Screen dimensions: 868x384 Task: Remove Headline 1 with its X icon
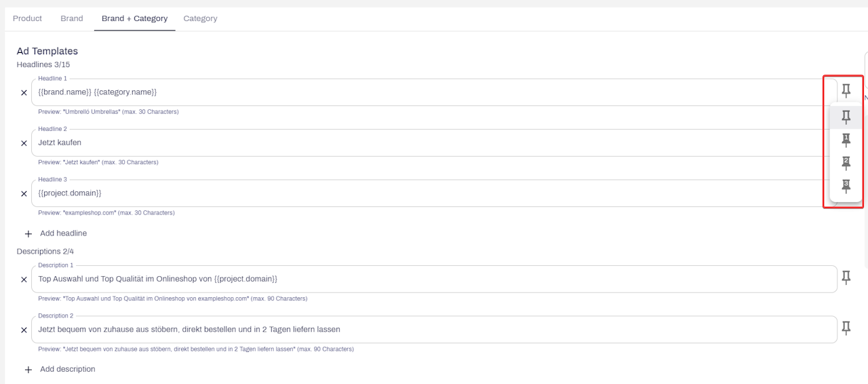pyautogui.click(x=24, y=93)
